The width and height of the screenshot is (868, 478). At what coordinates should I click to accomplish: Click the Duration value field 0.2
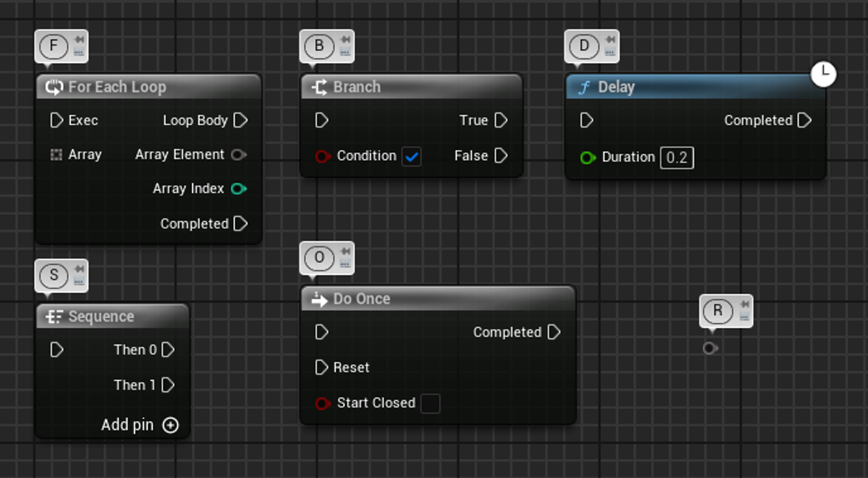(x=677, y=157)
